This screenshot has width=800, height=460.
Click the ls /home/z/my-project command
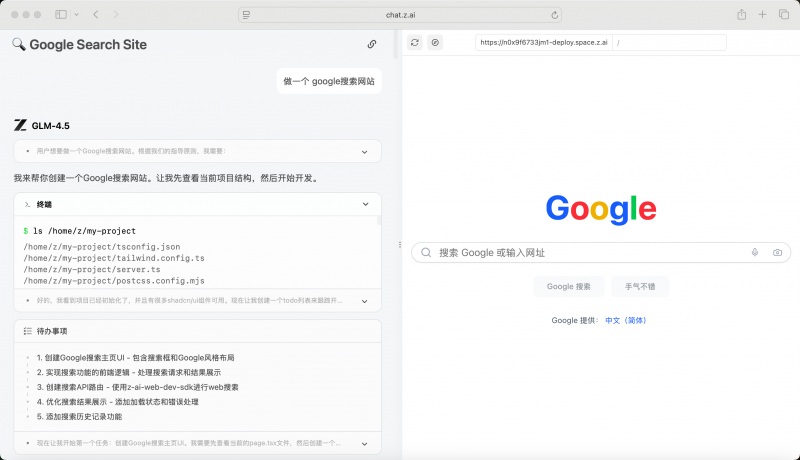point(84,231)
